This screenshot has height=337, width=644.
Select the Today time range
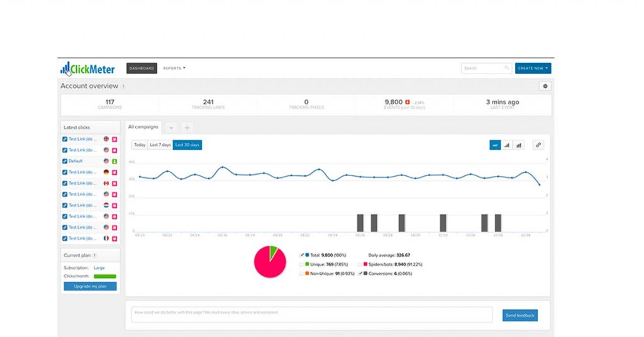(140, 145)
